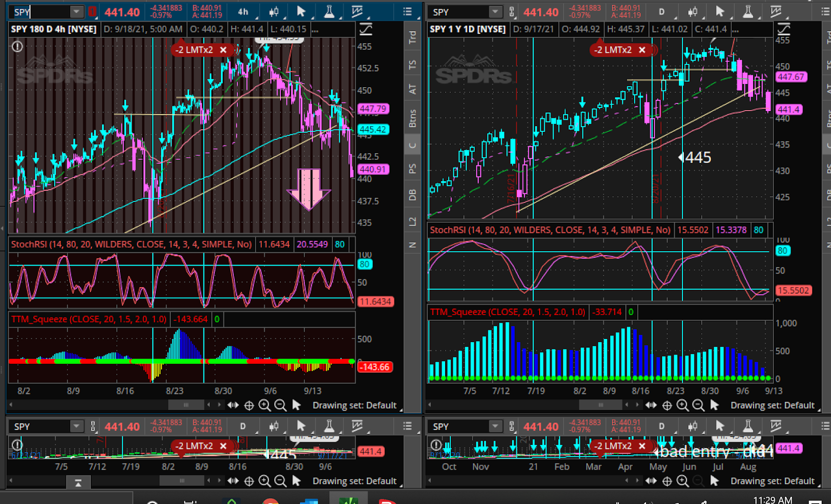Click the collapse-to-top arrow button under bottom-left chart
Viewport: 831px width, 504px height.
pyautogui.click(x=78, y=483)
